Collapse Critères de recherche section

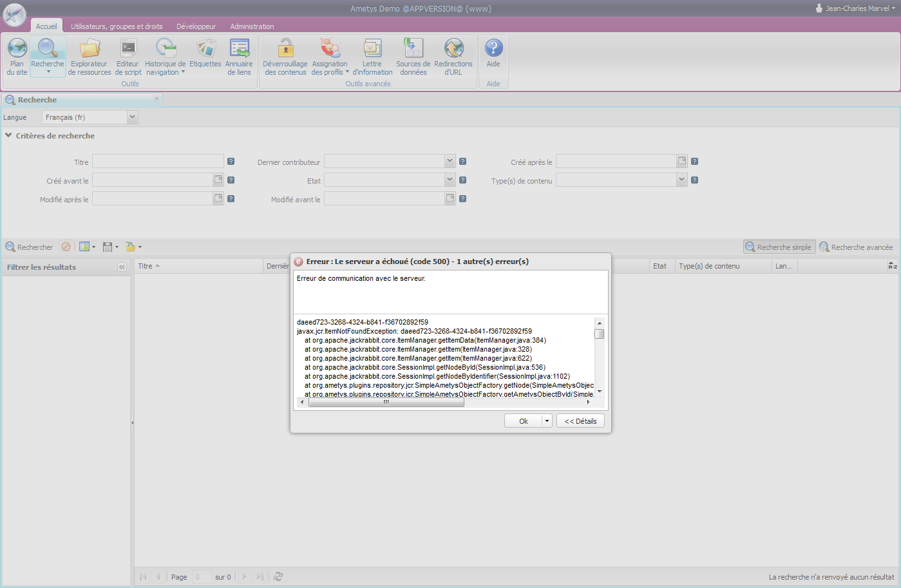tap(8, 135)
